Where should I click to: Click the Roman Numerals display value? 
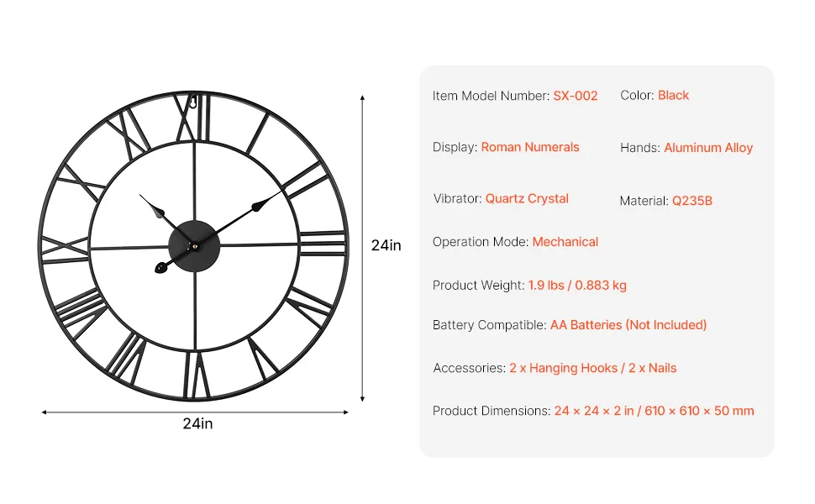pos(529,147)
